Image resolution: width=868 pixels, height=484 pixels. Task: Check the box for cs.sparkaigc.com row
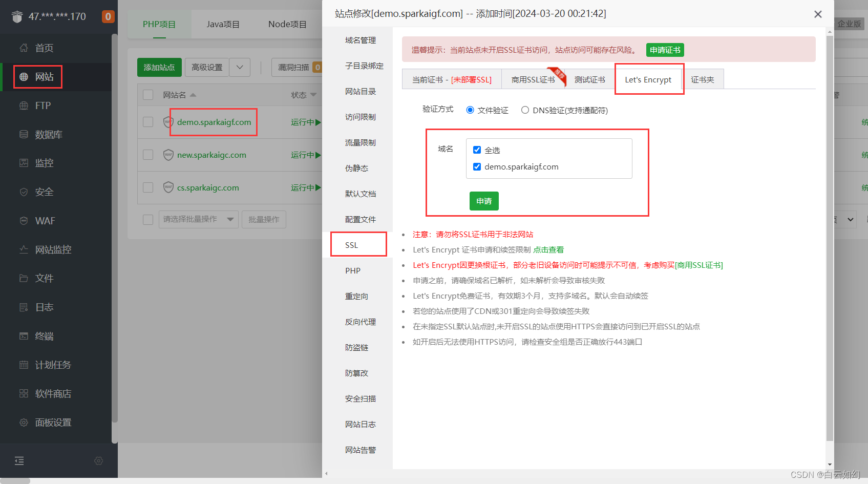[x=148, y=187]
